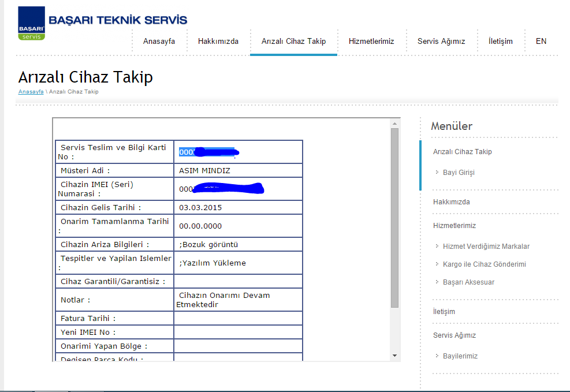The height and width of the screenshot is (392, 570).
Task: Click the Cihazin IMEI (Seri) Numarasi label
Action: (96, 189)
